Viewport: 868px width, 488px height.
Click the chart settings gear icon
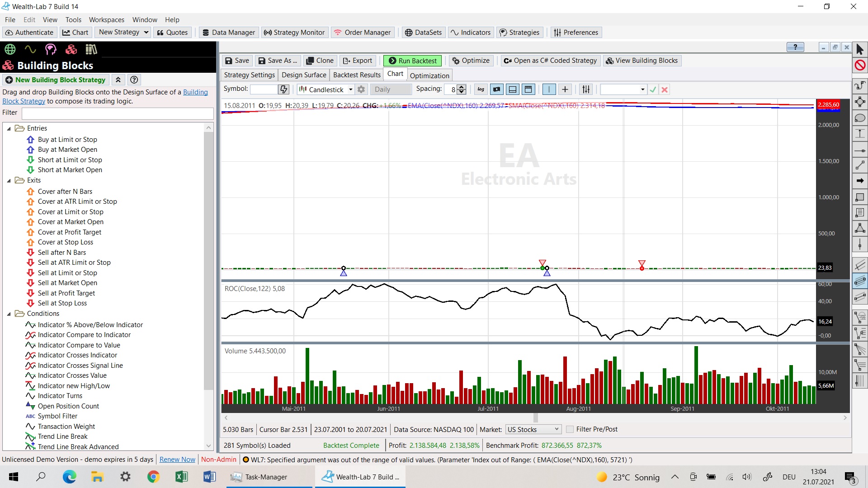[x=361, y=89]
